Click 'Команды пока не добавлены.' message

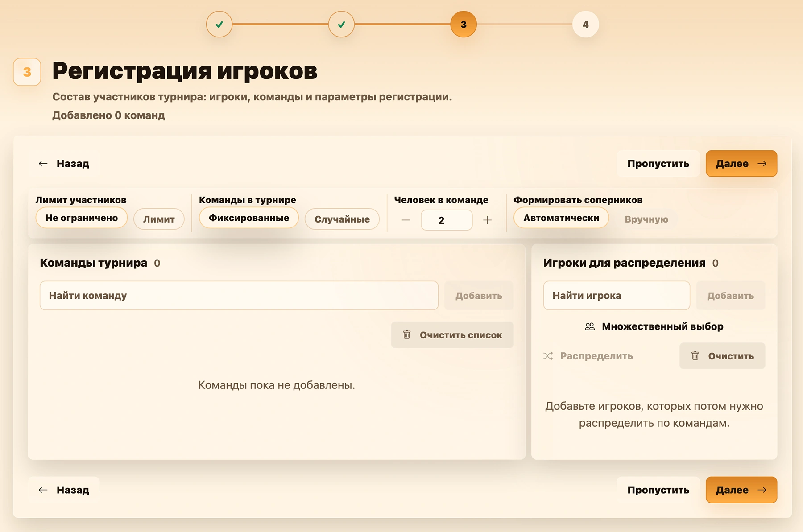click(x=277, y=385)
